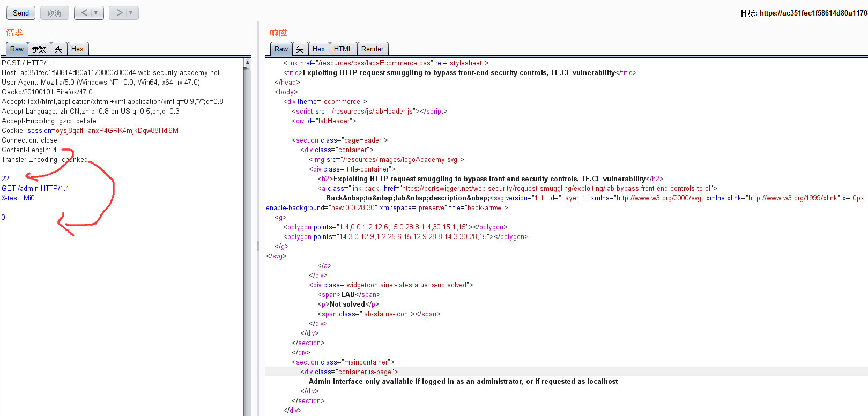868x416 pixels.
Task: Open the back history dropdown arrow
Action: coord(97,13)
